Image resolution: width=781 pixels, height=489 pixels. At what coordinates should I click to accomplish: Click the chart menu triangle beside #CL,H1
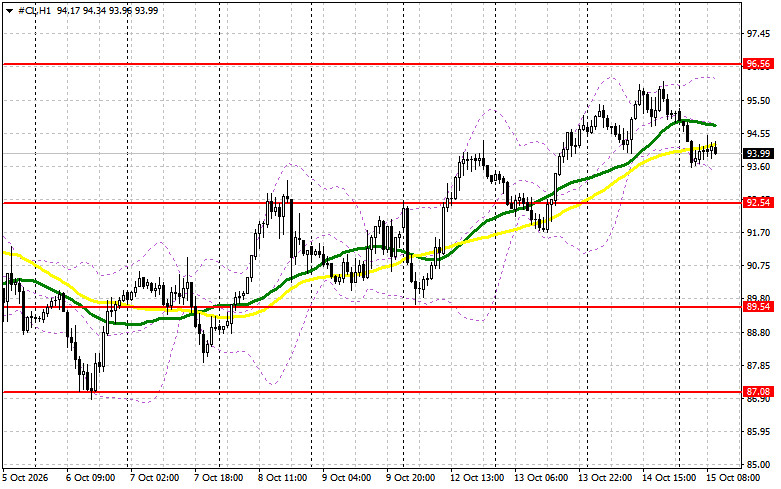[9, 10]
